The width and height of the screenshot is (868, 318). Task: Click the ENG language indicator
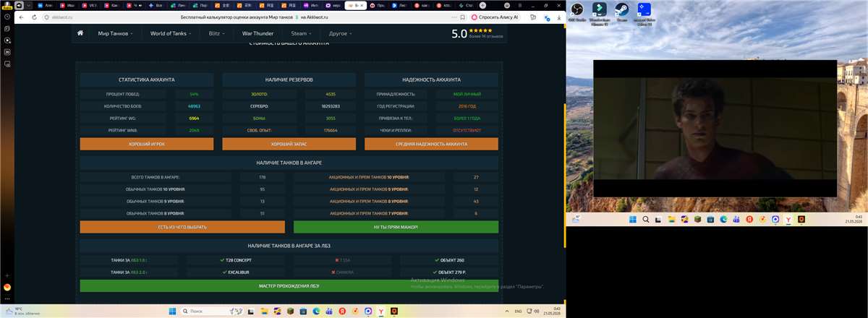point(517,311)
